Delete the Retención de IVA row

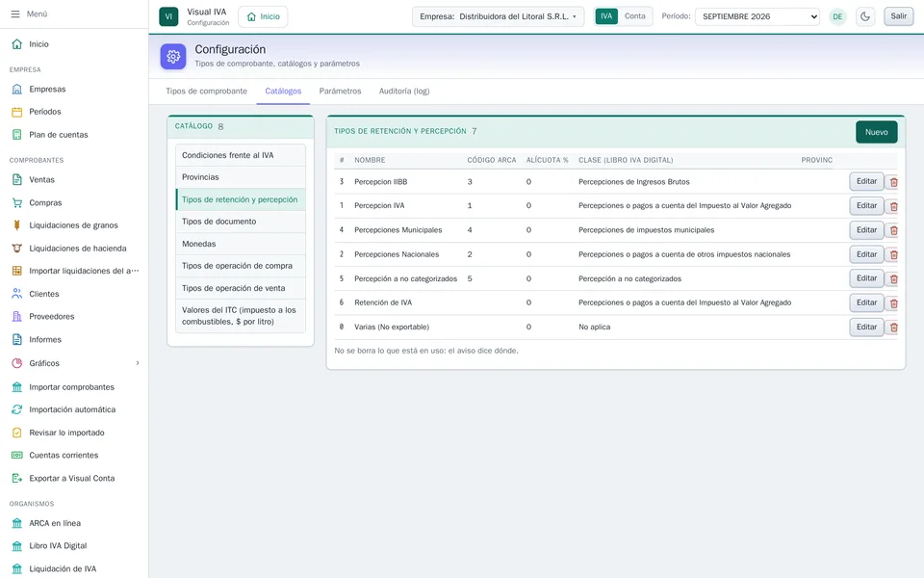893,303
